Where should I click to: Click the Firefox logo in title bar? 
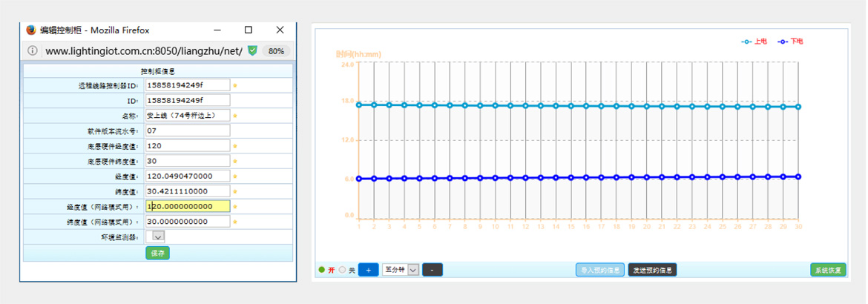(x=31, y=30)
